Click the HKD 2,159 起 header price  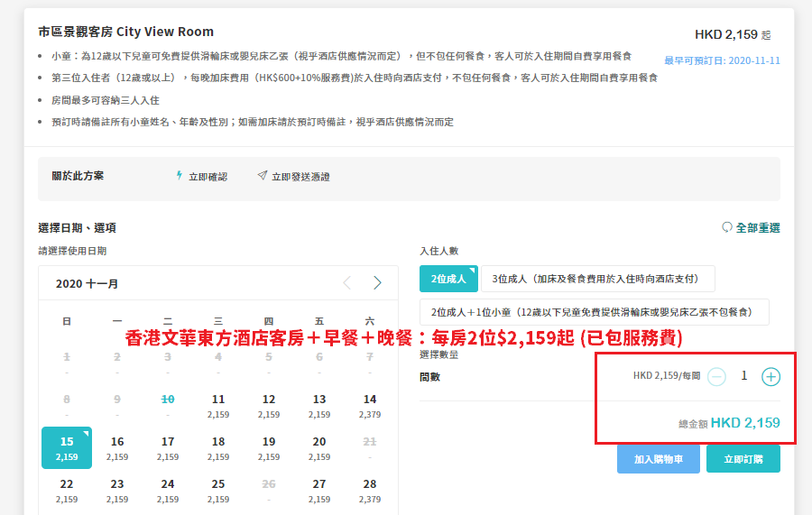(x=733, y=34)
